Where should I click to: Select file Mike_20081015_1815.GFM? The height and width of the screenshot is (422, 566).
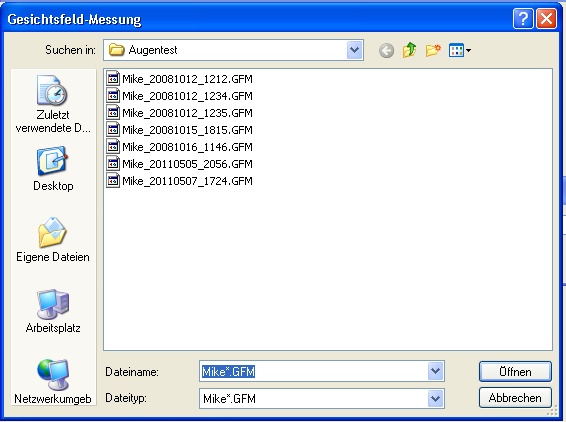pos(180,130)
